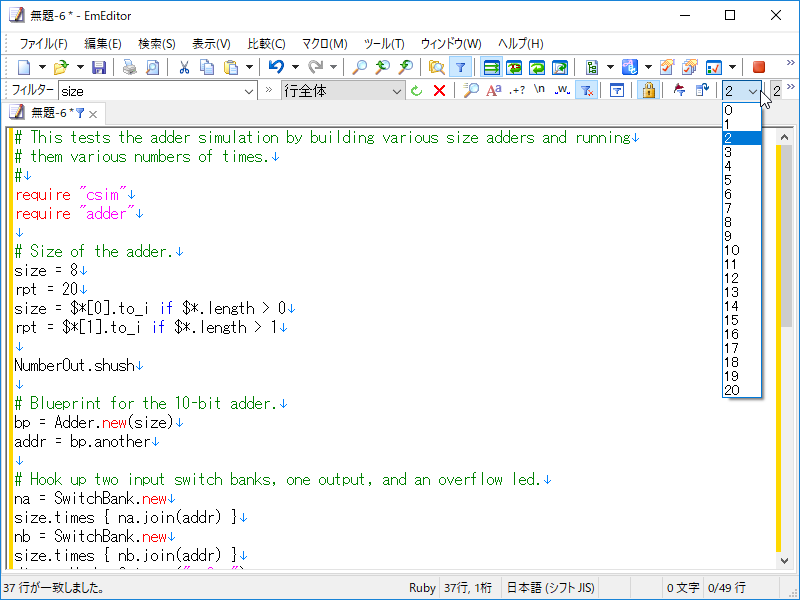Viewport: 800px width, 600px height.
Task: Open the ツール(T) menu
Action: [384, 44]
